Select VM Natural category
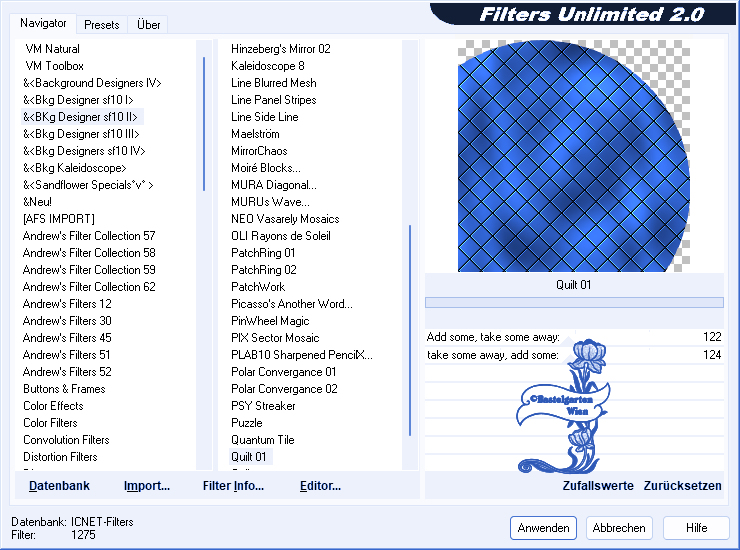 [x=52, y=49]
